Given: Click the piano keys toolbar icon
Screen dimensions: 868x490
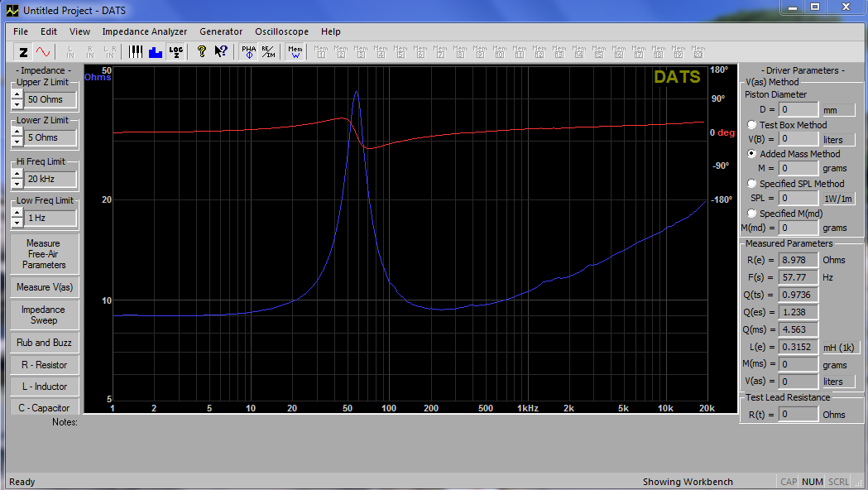Looking at the screenshot, I should (x=136, y=52).
